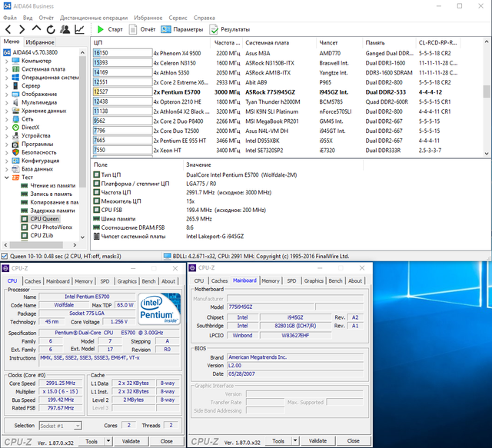Expand the Компьютер tree node
The height and width of the screenshot is (448, 492).
coord(7,61)
